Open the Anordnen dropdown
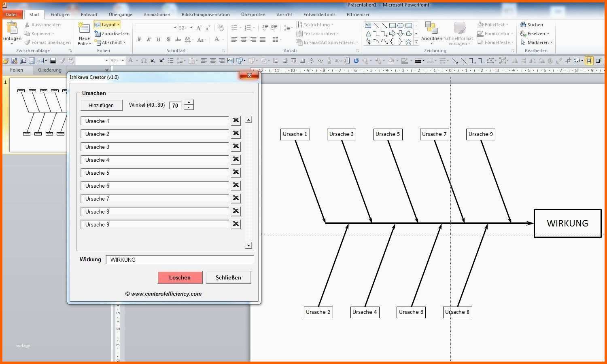607x364 pixels. click(x=431, y=34)
